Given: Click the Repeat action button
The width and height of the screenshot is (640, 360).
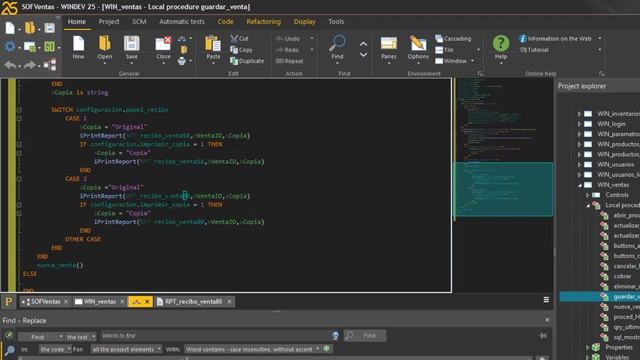Looking at the screenshot, I should click(289, 61).
